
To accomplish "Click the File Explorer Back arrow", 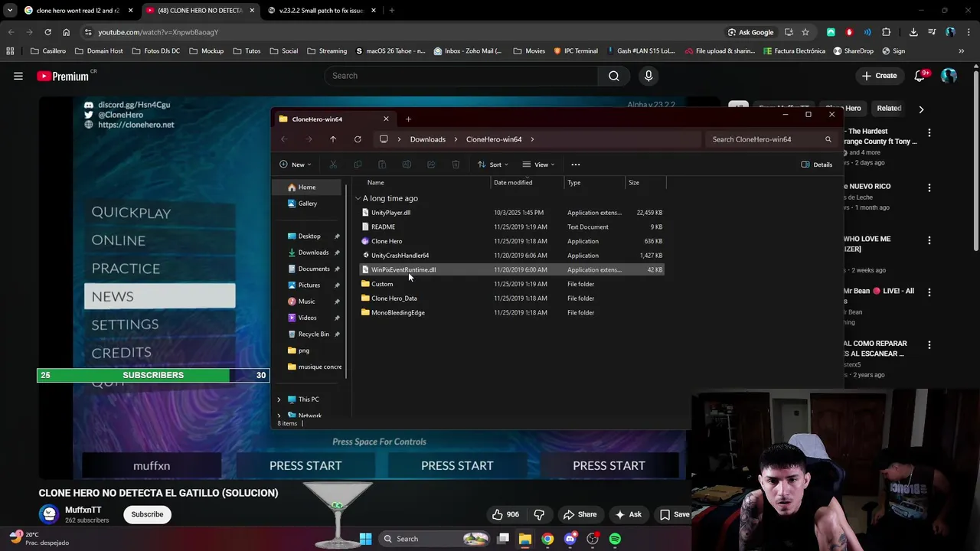I will [284, 139].
